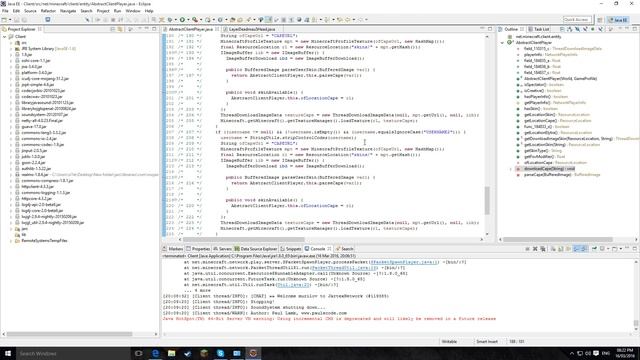
Task: Open Util.java stack trace link
Action: click(293, 284)
